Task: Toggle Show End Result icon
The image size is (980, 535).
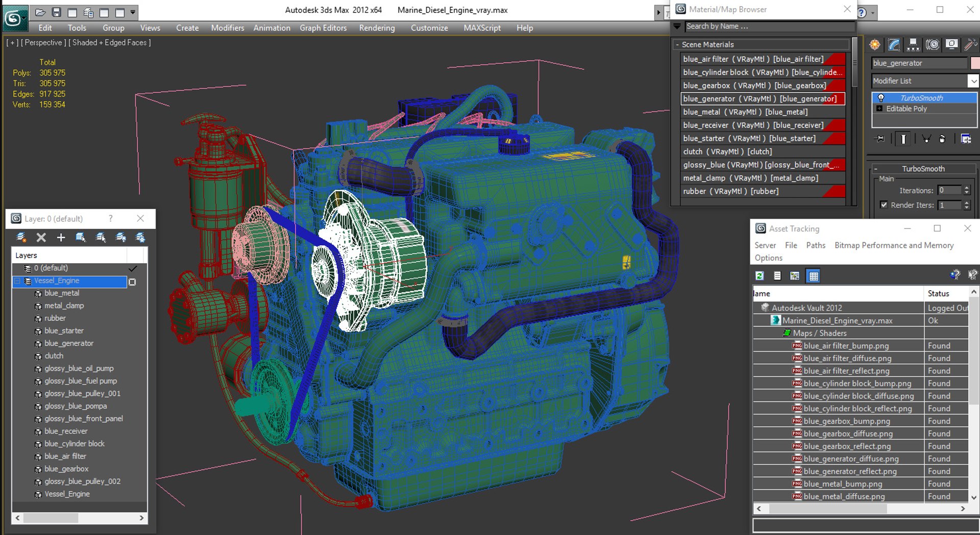Action: [x=903, y=139]
